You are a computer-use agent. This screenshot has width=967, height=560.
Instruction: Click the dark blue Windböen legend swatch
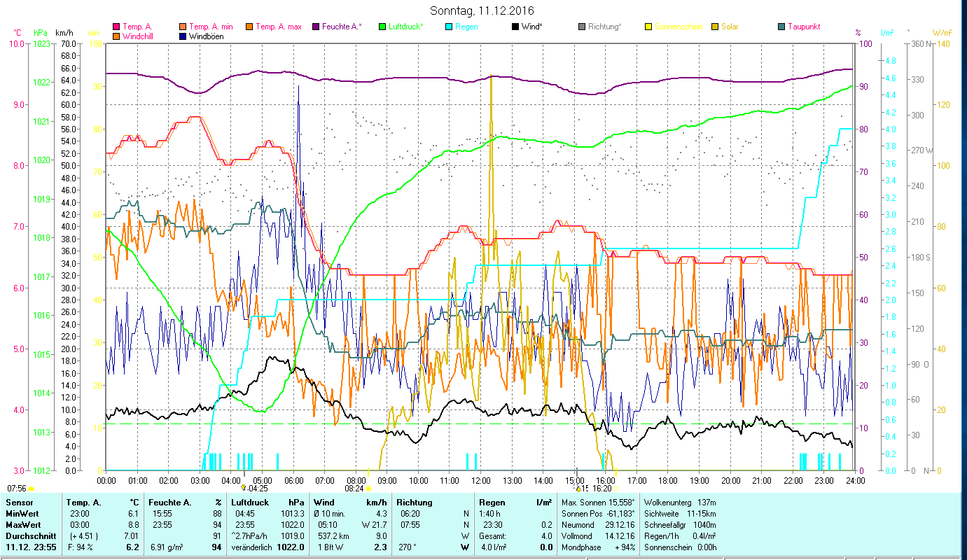click(183, 36)
